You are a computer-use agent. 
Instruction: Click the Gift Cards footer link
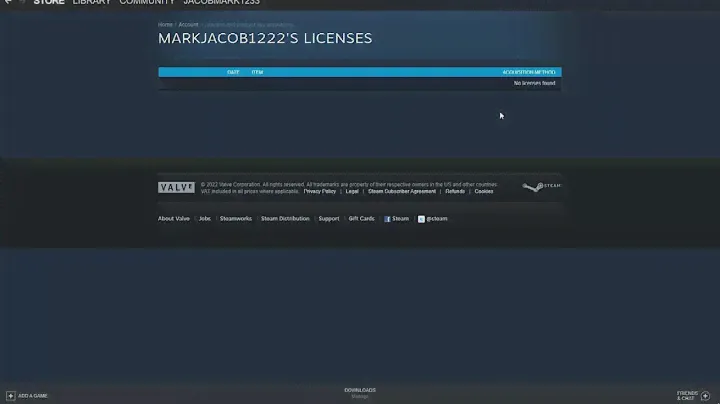coord(361,218)
